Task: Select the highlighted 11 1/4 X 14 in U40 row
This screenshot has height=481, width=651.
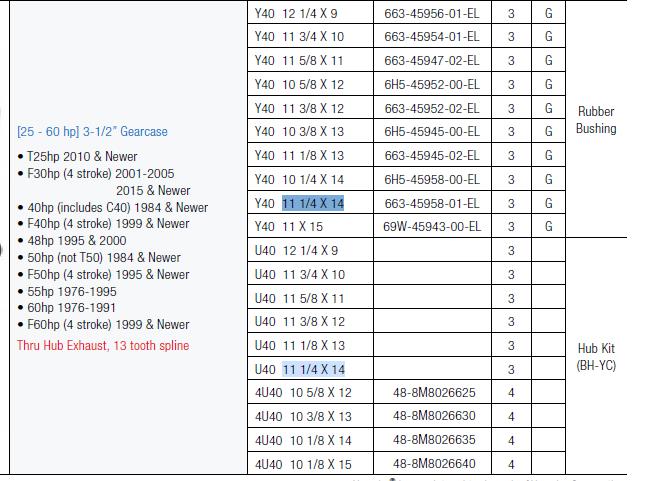Action: (x=313, y=370)
